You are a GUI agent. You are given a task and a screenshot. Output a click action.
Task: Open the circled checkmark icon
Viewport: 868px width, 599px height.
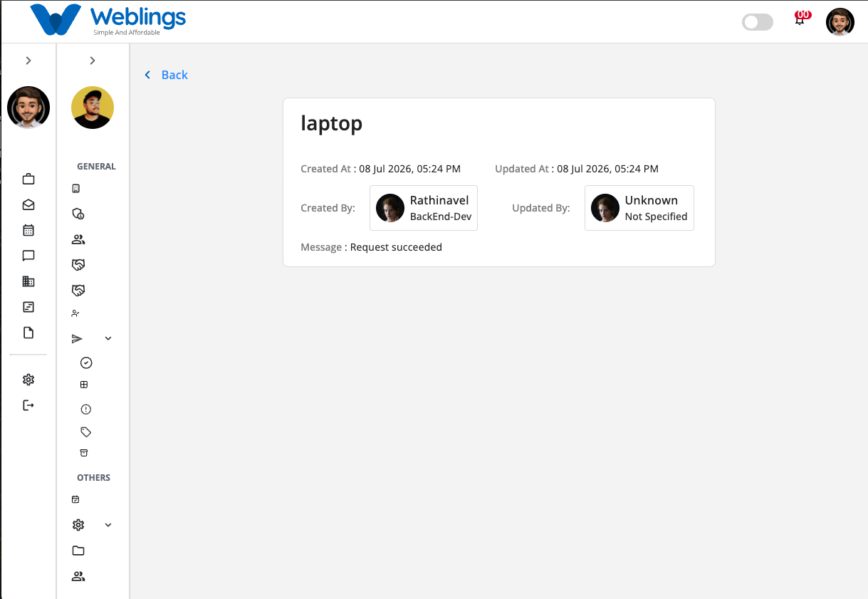click(86, 363)
